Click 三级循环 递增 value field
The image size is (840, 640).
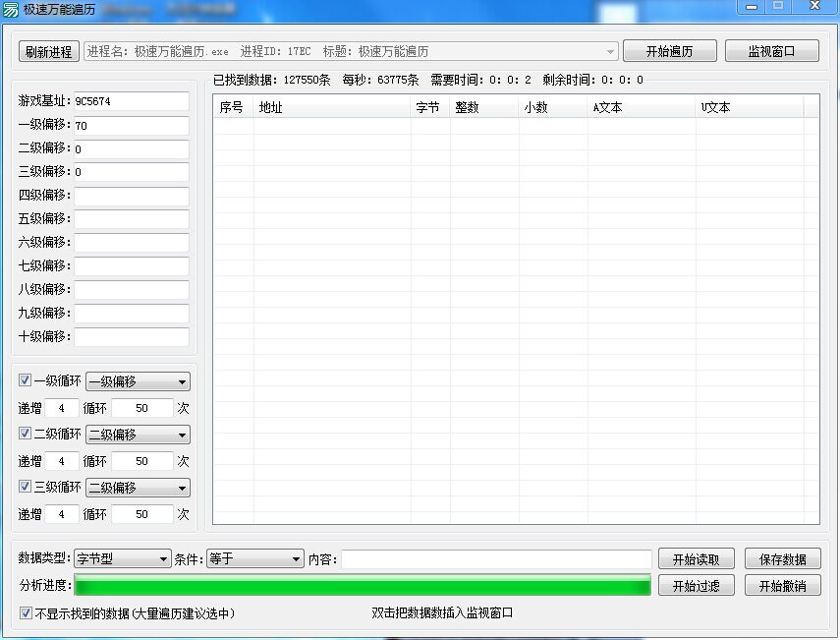62,514
